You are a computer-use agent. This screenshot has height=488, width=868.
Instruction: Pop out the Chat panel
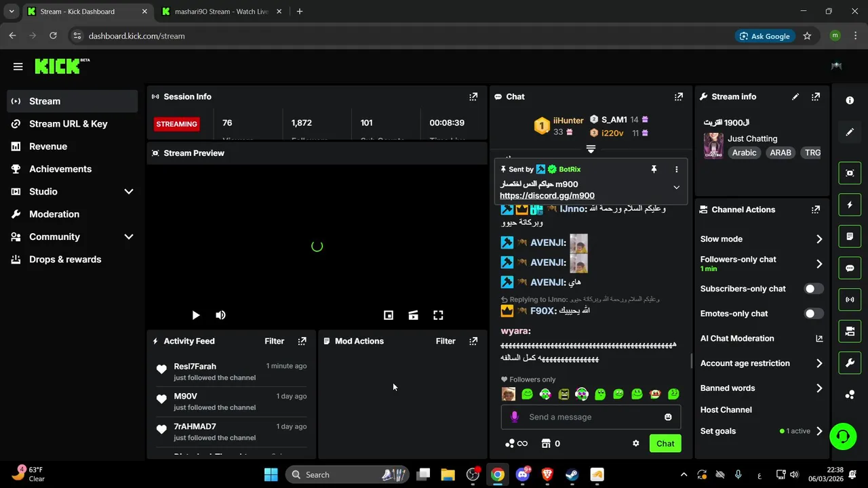point(678,97)
